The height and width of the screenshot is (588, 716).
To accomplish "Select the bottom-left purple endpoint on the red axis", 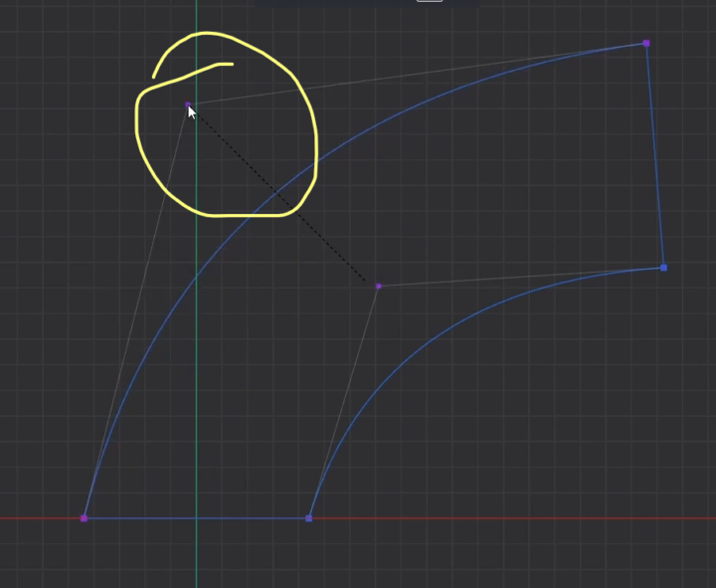I will (x=84, y=518).
